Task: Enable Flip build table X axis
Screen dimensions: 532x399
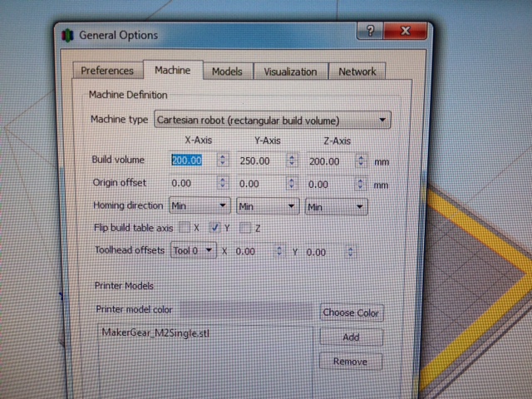Action: tap(185, 227)
